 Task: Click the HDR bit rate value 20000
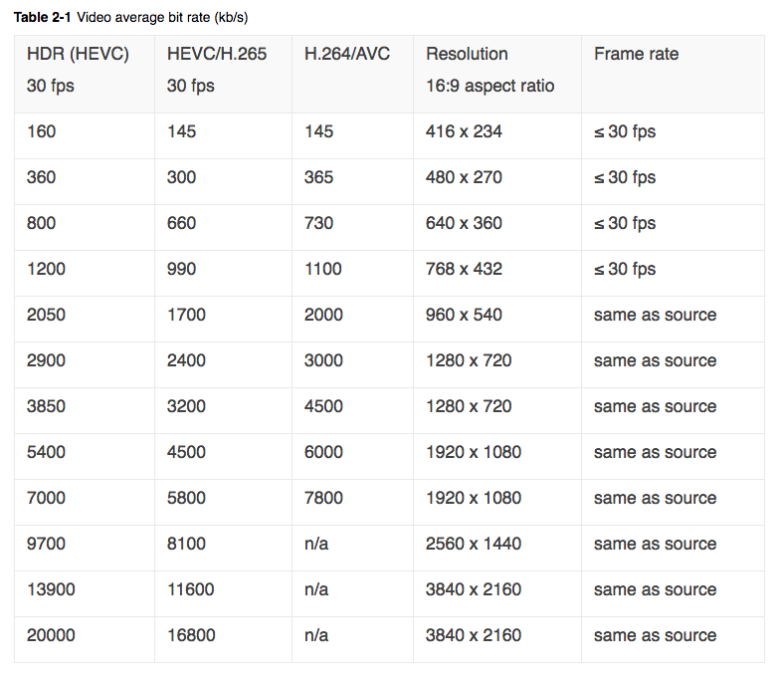51,635
